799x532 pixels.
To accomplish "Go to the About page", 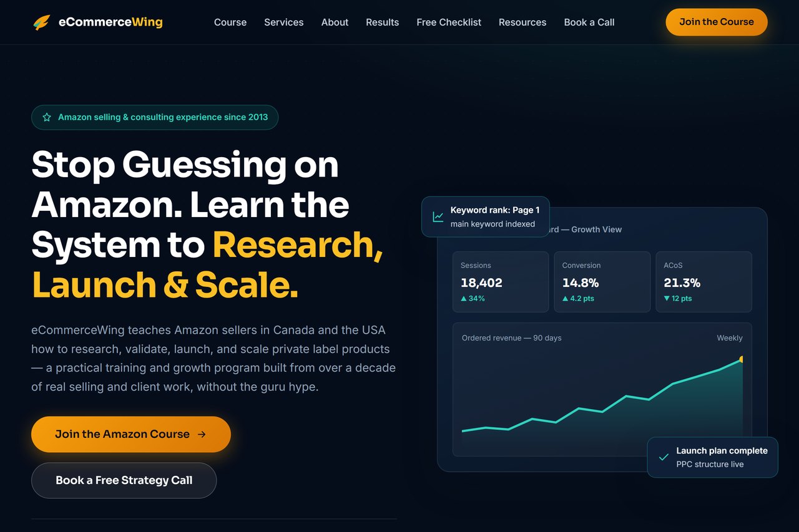I will 335,22.
